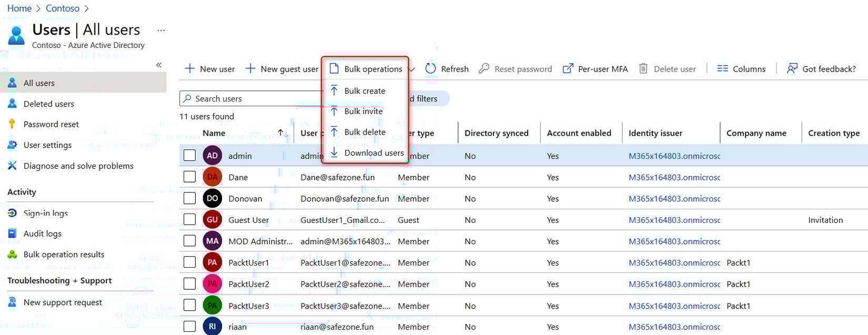This screenshot has width=868, height=335.
Task: Click the Bulk operations document icon
Action: (334, 69)
